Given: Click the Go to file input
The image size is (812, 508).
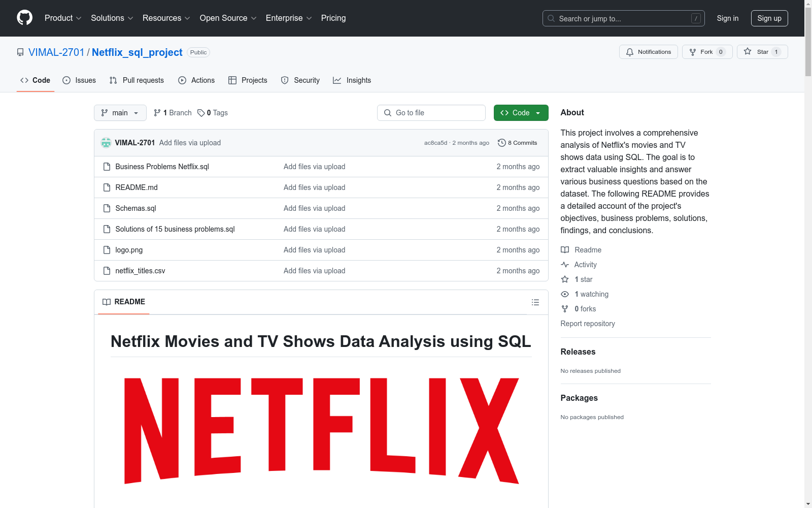Looking at the screenshot, I should point(431,113).
